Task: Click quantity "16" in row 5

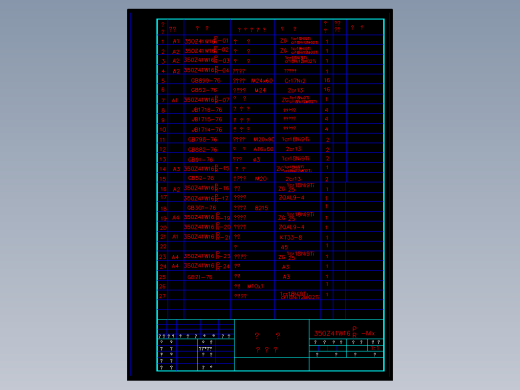Action: click(x=327, y=80)
